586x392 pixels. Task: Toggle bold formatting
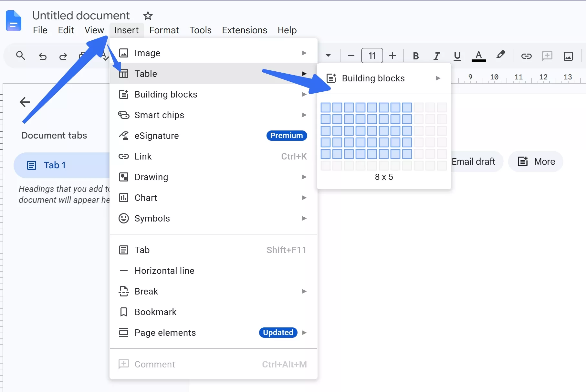[x=416, y=56]
